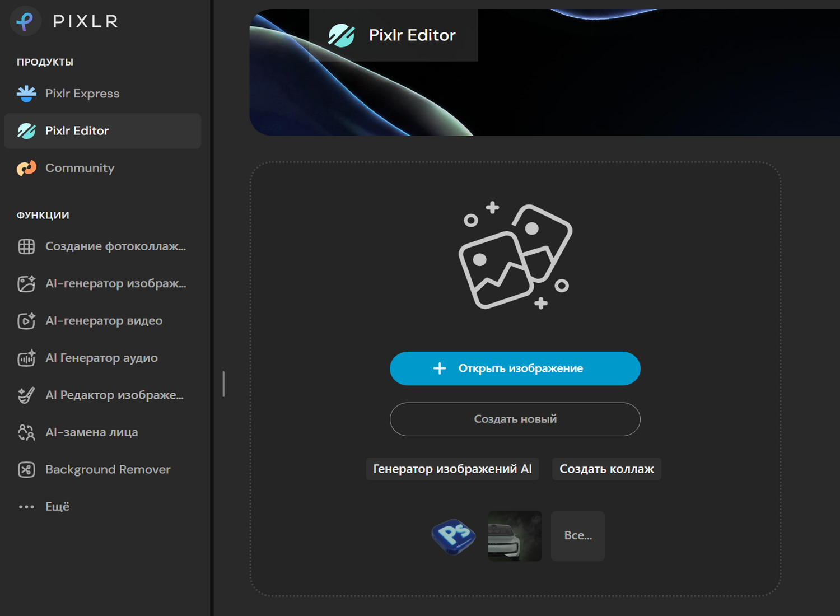The height and width of the screenshot is (616, 840).
Task: Open AI-генератор изображений feature
Action: [x=102, y=283]
